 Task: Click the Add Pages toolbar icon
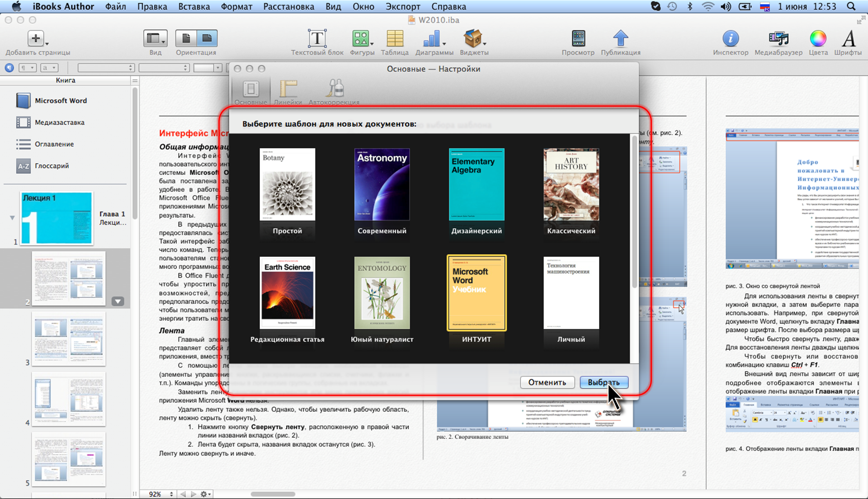36,38
